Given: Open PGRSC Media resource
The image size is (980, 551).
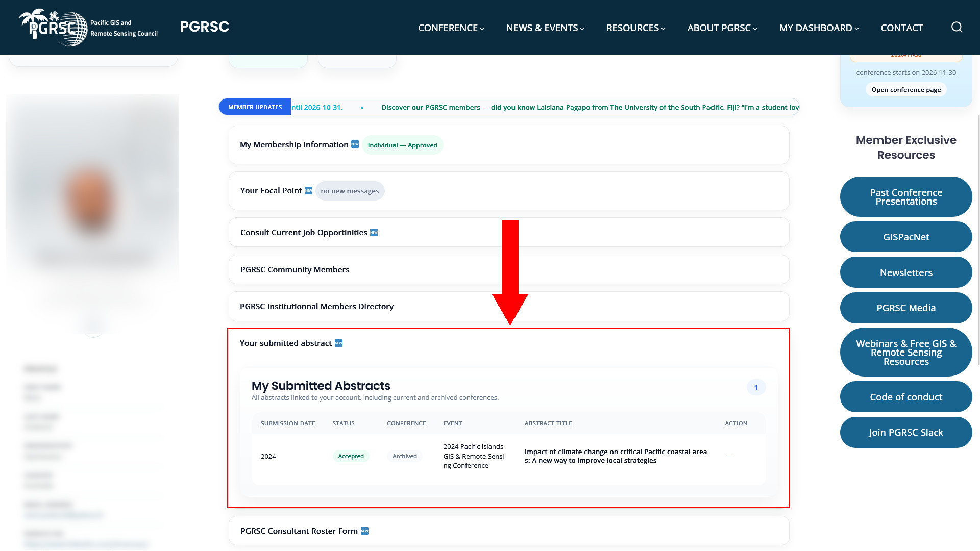Looking at the screenshot, I should coord(906,308).
